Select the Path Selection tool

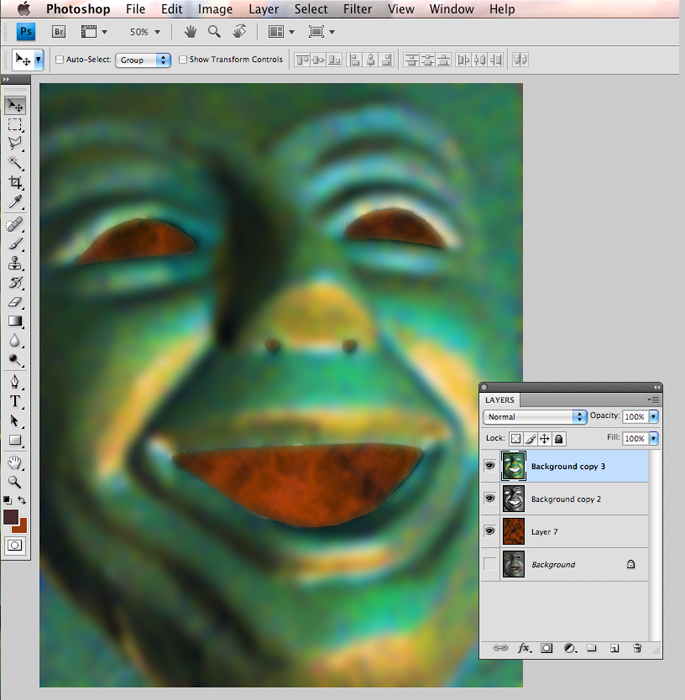(x=15, y=421)
